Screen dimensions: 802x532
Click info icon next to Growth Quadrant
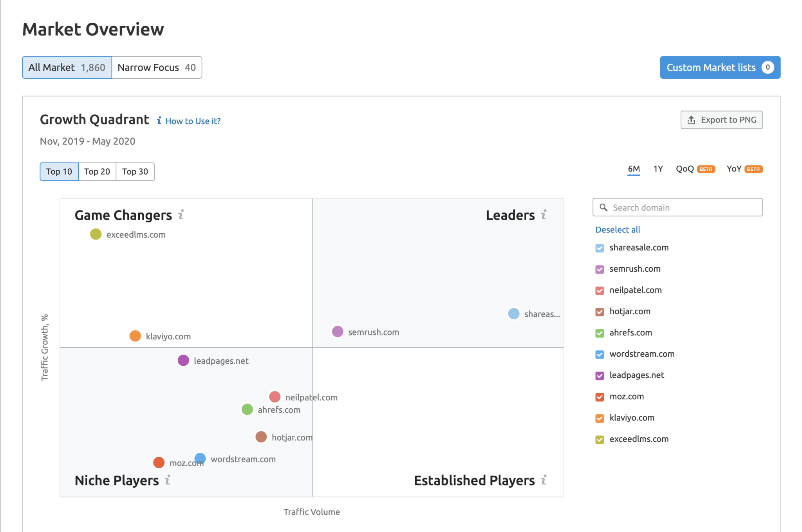159,121
